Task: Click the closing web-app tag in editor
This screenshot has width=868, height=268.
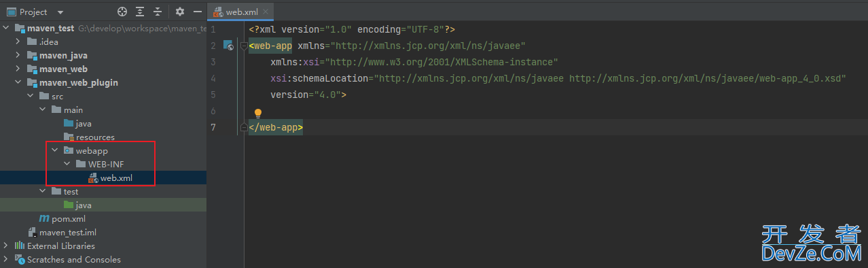Action: click(x=276, y=127)
